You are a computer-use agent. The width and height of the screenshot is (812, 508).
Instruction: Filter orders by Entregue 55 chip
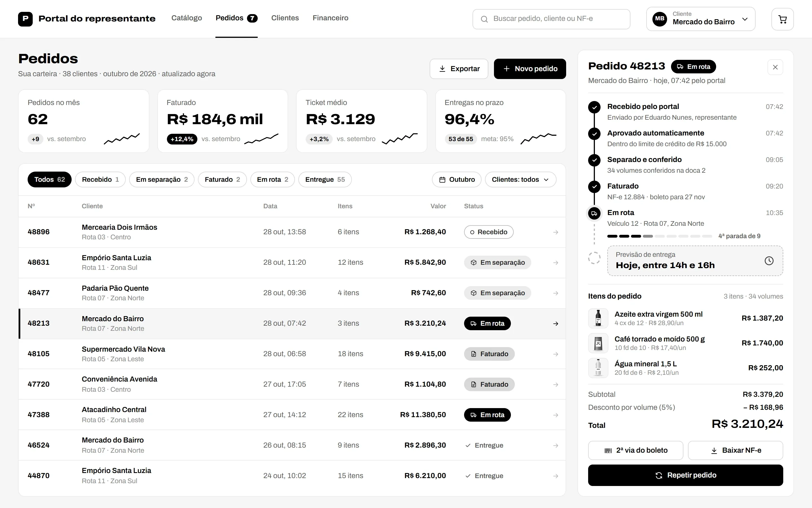click(x=325, y=179)
